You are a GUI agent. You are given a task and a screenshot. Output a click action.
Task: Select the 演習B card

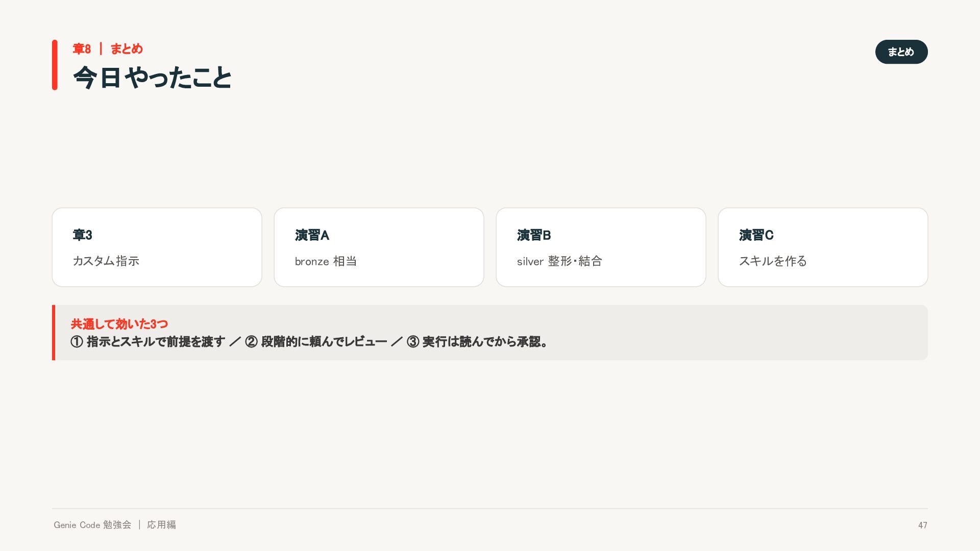click(601, 247)
